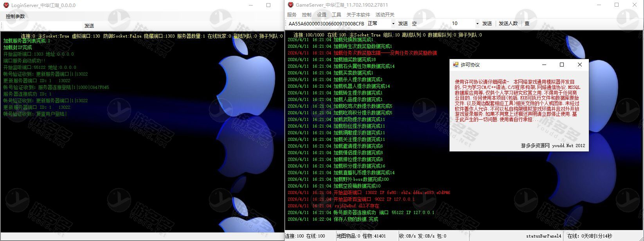
Task: Open the 关于本软件 menu
Action: pos(358,15)
